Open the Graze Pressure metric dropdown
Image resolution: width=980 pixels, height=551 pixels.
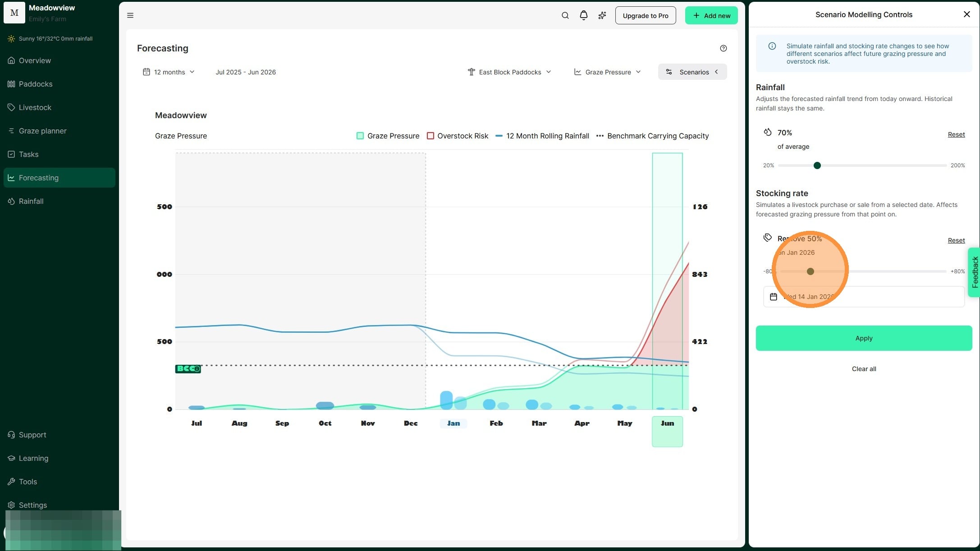pos(607,72)
